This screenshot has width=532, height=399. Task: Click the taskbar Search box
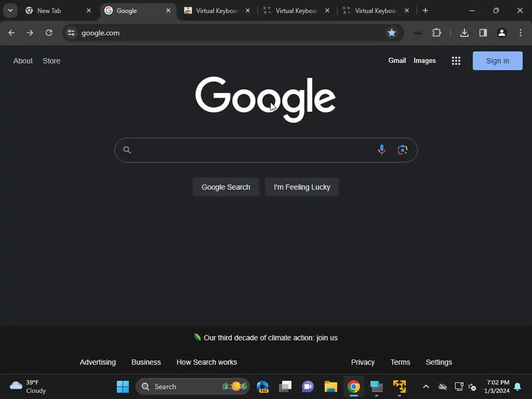(192, 387)
